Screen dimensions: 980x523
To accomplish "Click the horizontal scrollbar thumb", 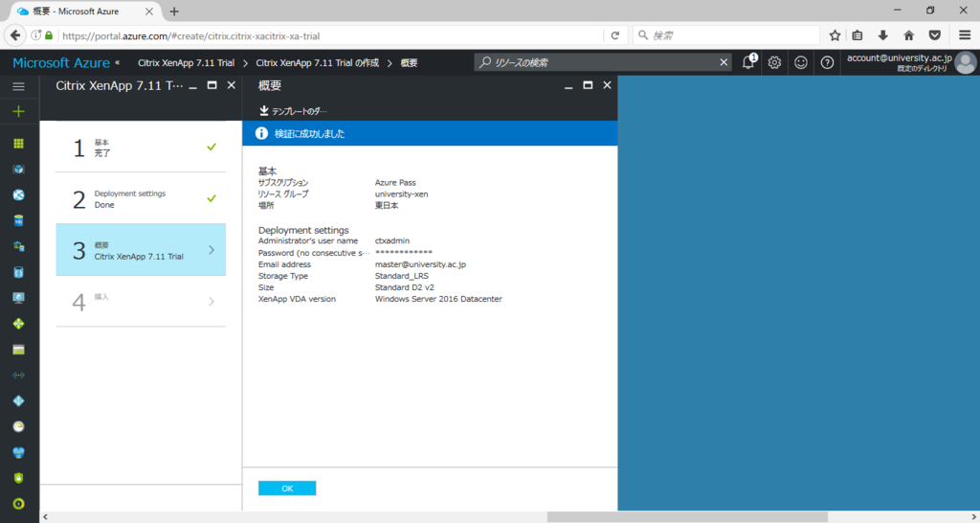I will 687,516.
